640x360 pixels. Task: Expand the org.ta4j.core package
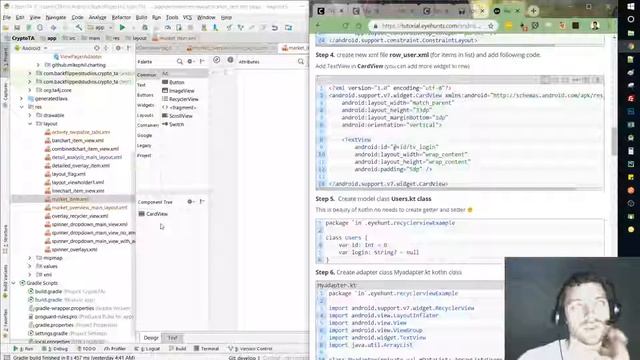point(30,90)
